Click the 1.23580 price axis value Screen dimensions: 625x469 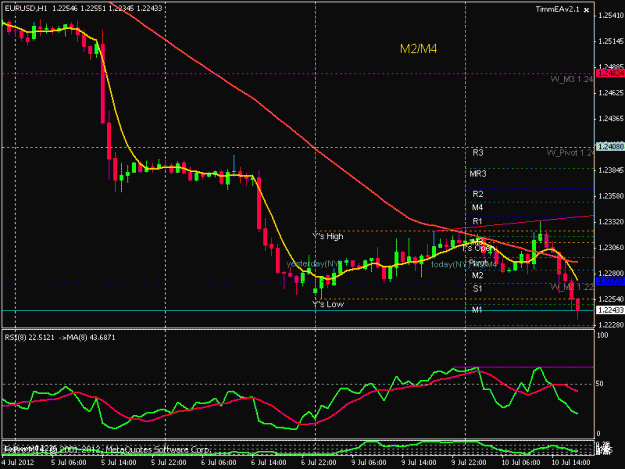point(611,196)
